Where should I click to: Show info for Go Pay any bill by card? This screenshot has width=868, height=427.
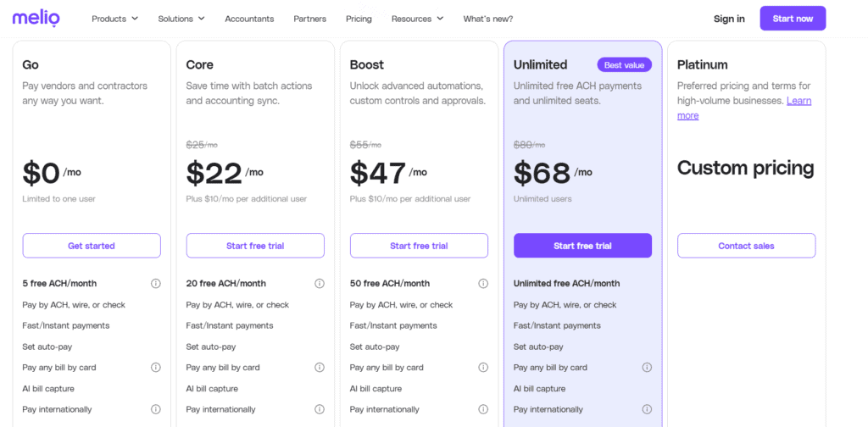[x=156, y=367]
